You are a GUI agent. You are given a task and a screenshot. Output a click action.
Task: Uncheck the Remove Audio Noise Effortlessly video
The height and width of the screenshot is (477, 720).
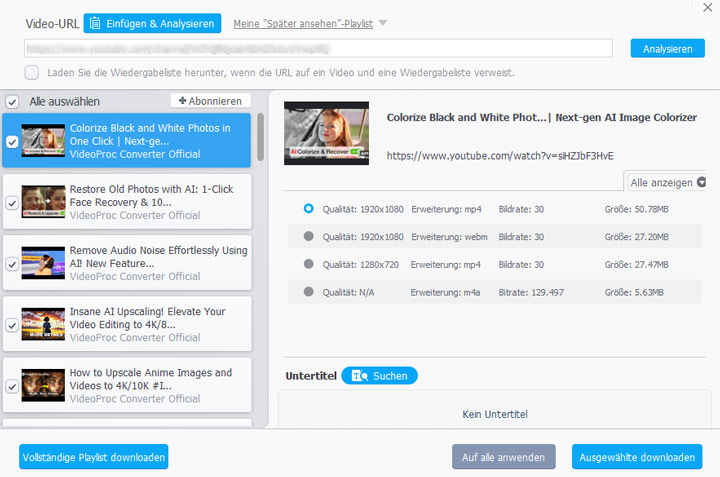coord(12,264)
